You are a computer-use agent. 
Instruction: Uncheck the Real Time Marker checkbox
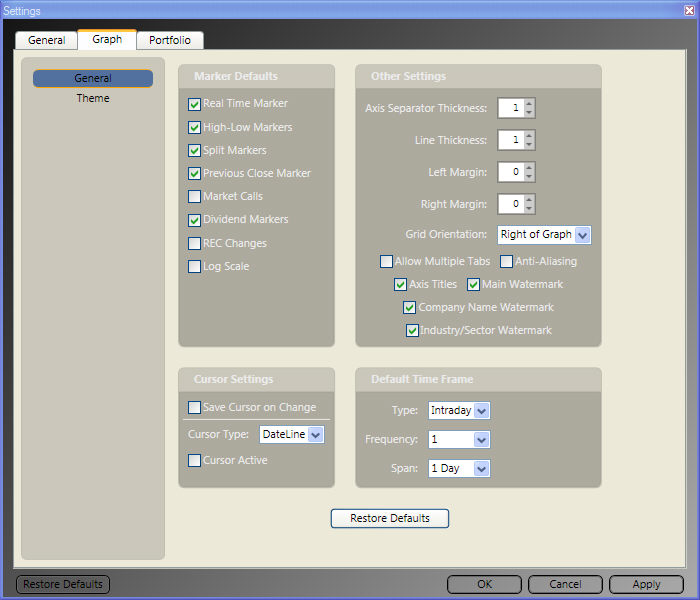(x=195, y=104)
